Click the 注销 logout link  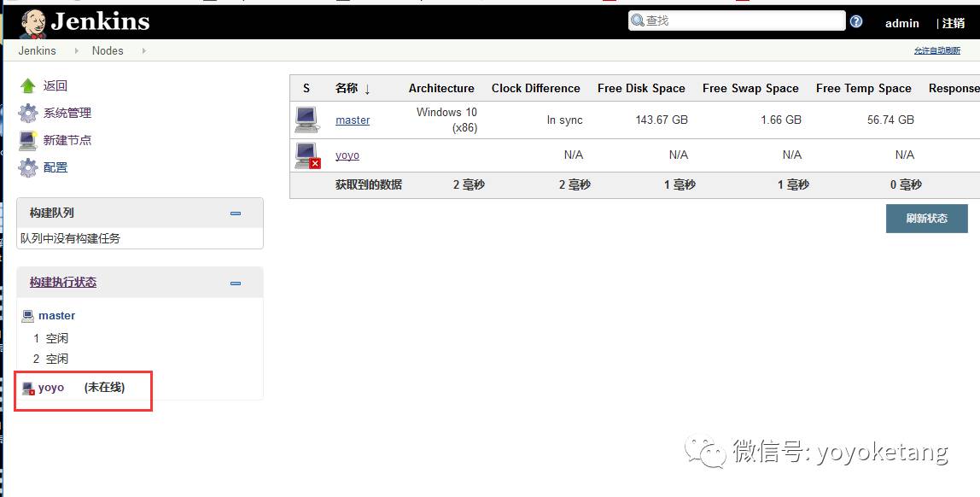click(954, 23)
